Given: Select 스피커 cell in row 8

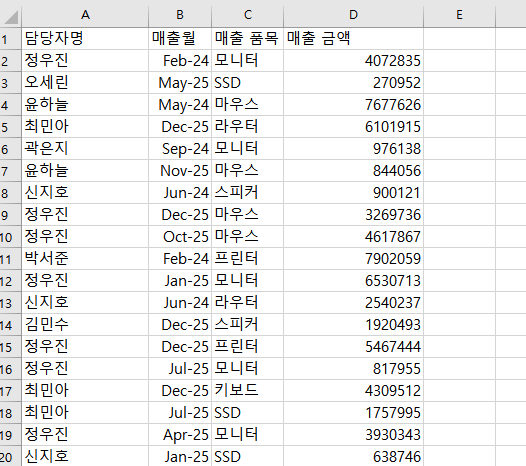Looking at the screenshot, I should (248, 193).
